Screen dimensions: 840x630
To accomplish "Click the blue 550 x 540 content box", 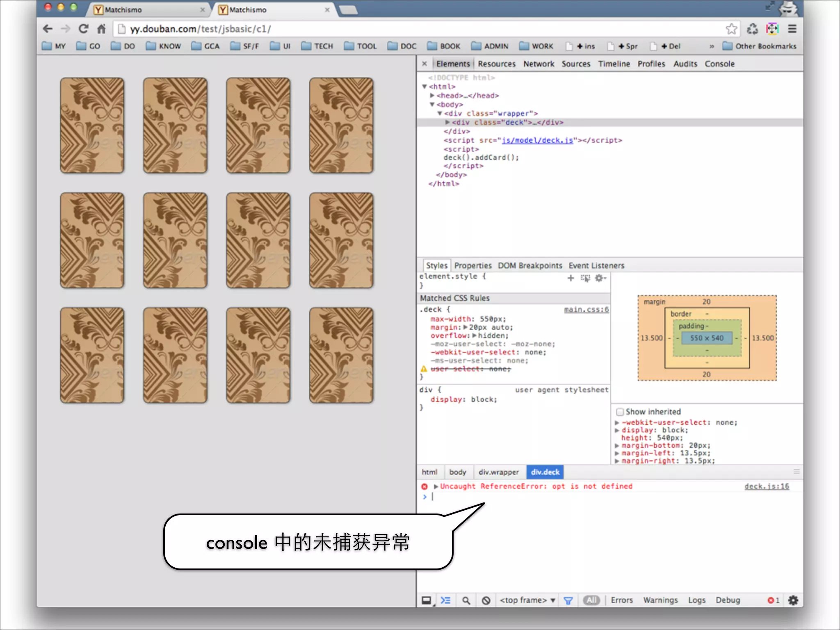I will (x=707, y=338).
